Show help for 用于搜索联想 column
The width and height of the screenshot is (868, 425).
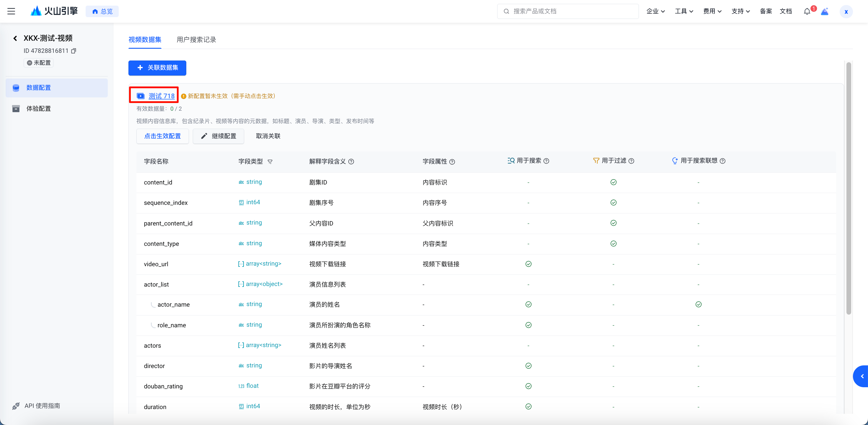[x=722, y=161]
